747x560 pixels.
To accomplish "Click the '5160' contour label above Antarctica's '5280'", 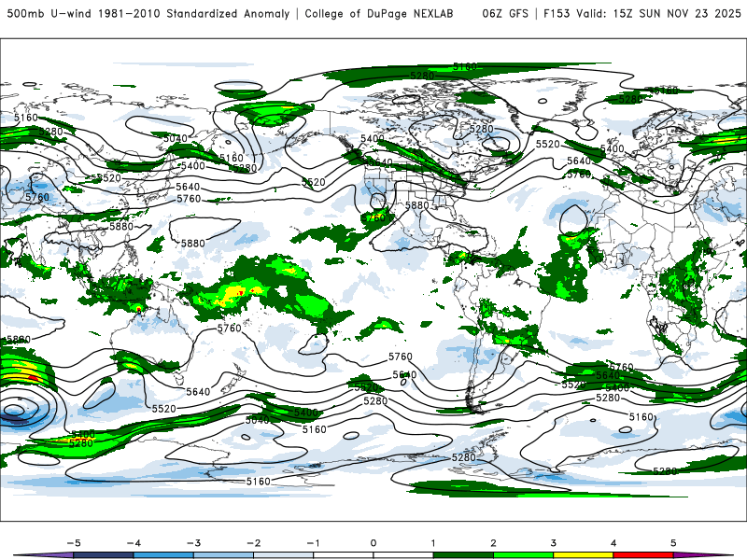I will point(641,417).
